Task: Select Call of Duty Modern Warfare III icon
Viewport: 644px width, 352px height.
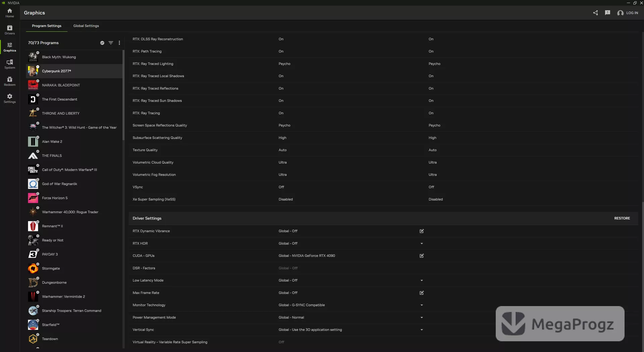Action: 33,170
